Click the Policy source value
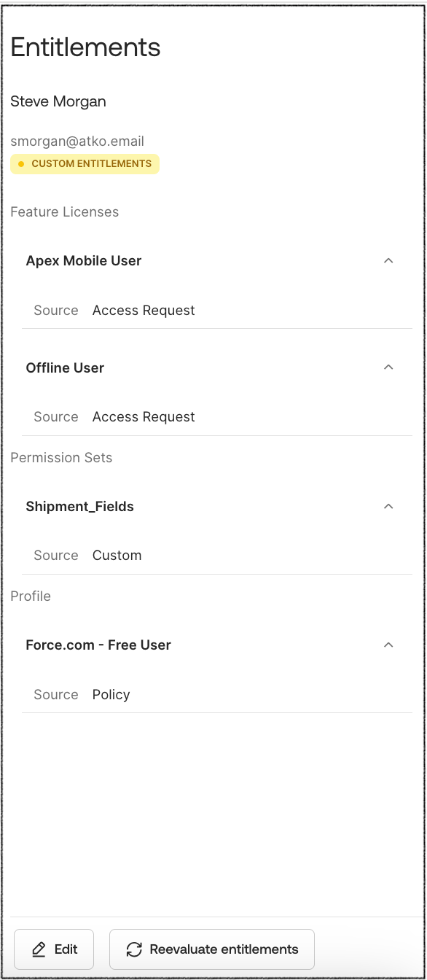 click(x=111, y=695)
